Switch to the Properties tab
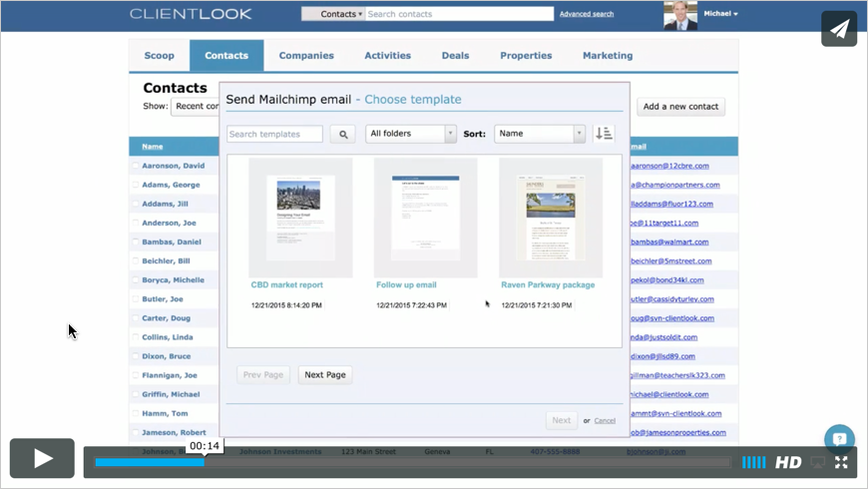Viewport: 868px width, 489px height. point(526,55)
